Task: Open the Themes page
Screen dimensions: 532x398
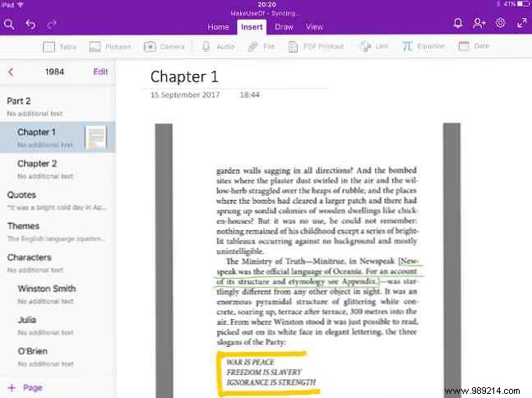Action: point(58,231)
